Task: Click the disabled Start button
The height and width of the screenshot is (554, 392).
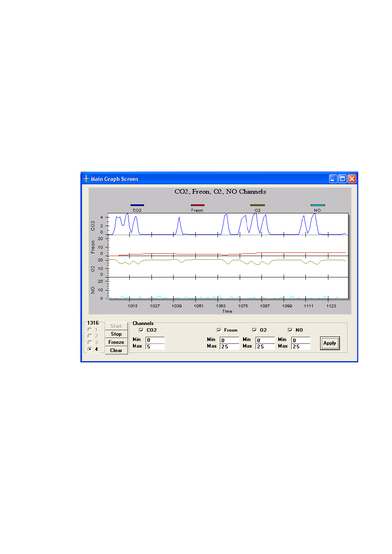Action: 116,326
